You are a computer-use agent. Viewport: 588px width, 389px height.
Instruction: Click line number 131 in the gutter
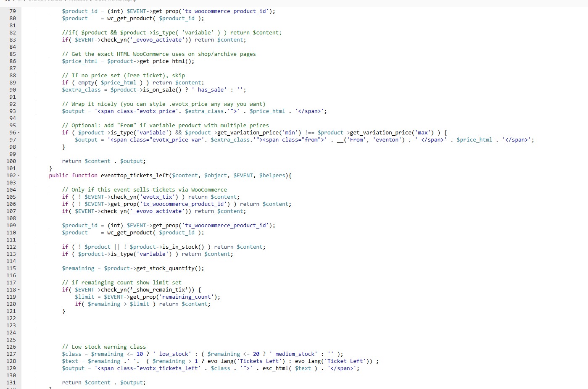point(11,383)
